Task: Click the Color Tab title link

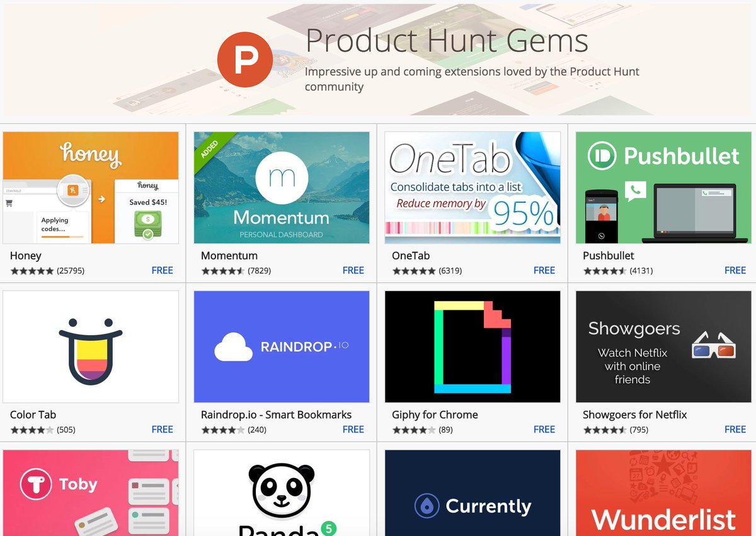Action: (33, 414)
